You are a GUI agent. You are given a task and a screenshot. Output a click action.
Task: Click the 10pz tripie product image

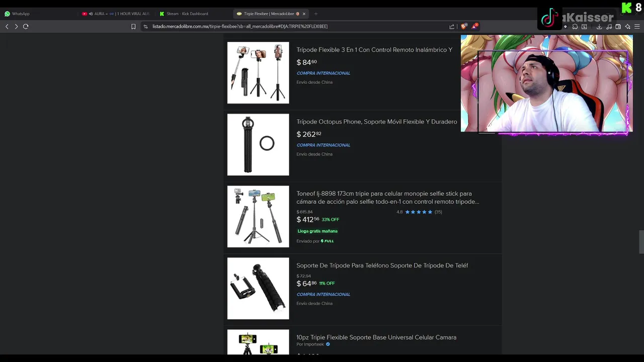tap(258, 342)
